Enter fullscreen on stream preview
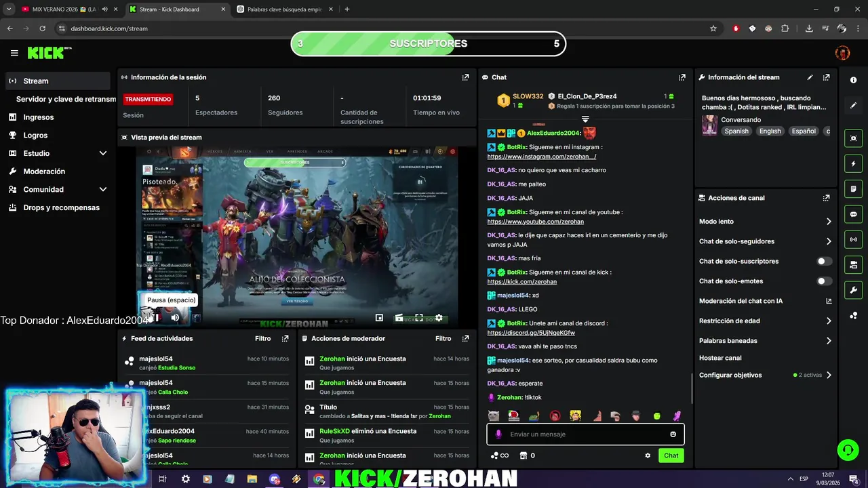The height and width of the screenshot is (488, 868). tap(419, 317)
